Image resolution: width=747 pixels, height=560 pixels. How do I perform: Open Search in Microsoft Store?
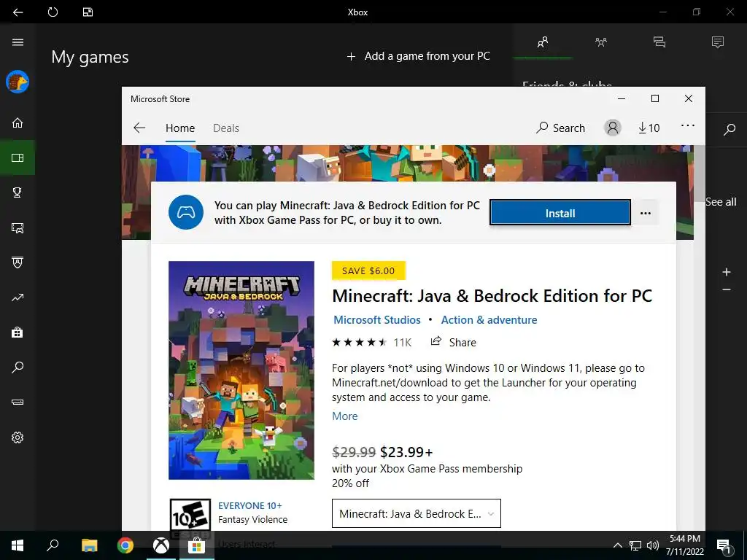[561, 128]
